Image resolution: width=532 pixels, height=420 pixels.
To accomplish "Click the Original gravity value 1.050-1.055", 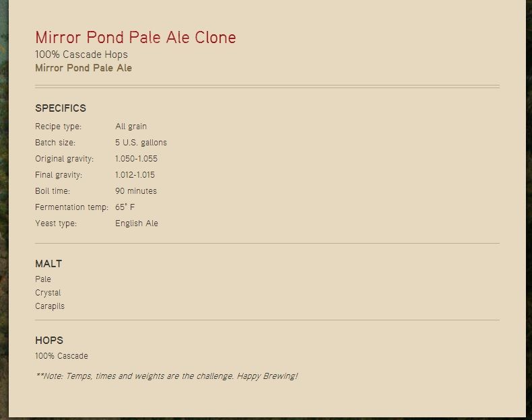I will click(137, 159).
